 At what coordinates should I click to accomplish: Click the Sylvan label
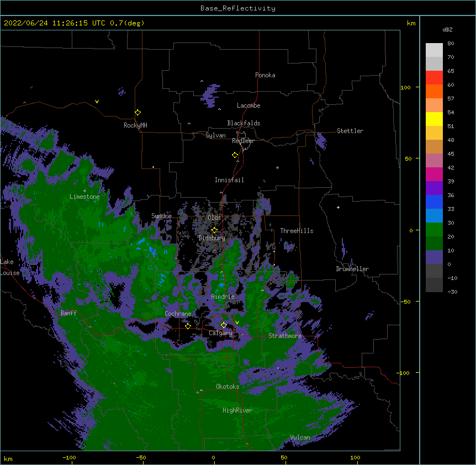[215, 135]
